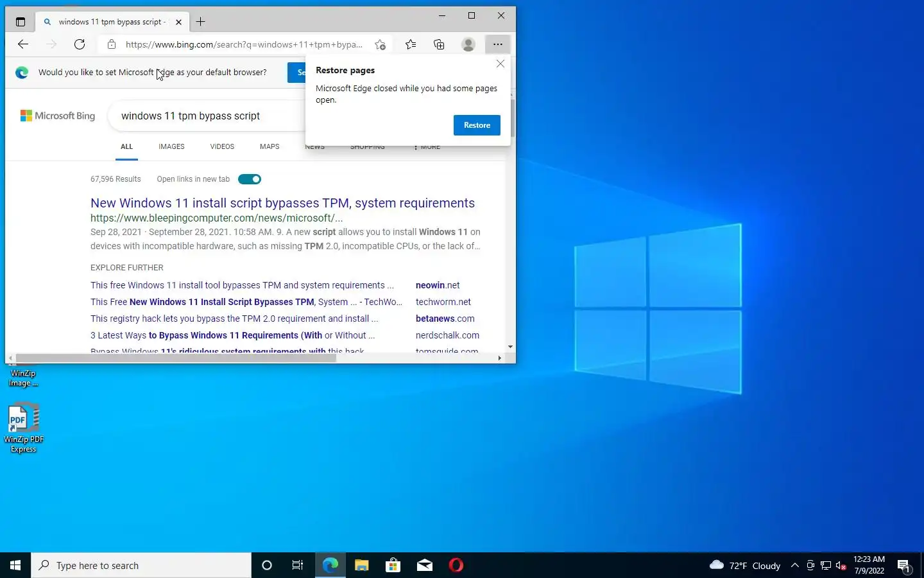Open the weather widget 72°F Cloudy
Screen dimensions: 924x578
[x=745, y=565]
